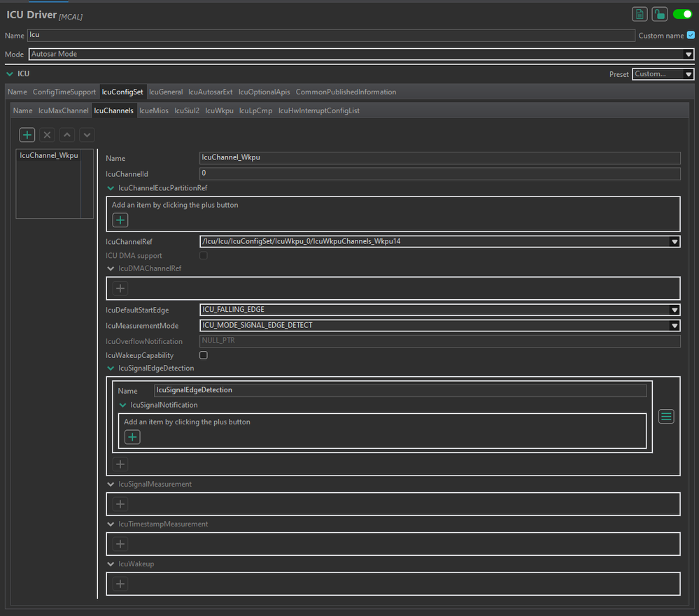Switch to the ConfigTimeSupport tab

point(64,92)
